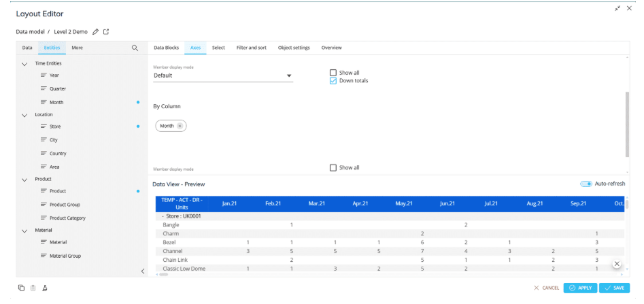Click the Material entity list icon
This screenshot has height=304, width=644.
pyautogui.click(x=43, y=242)
